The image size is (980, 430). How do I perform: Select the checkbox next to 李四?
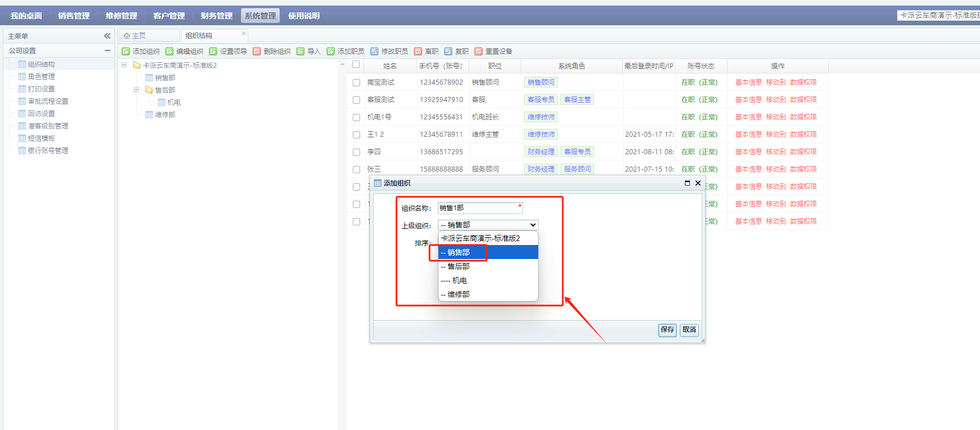pyautogui.click(x=356, y=152)
